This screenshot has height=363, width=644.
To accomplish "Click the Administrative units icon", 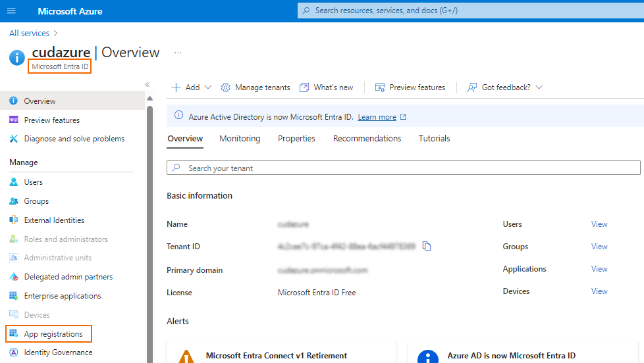I will [x=14, y=258].
